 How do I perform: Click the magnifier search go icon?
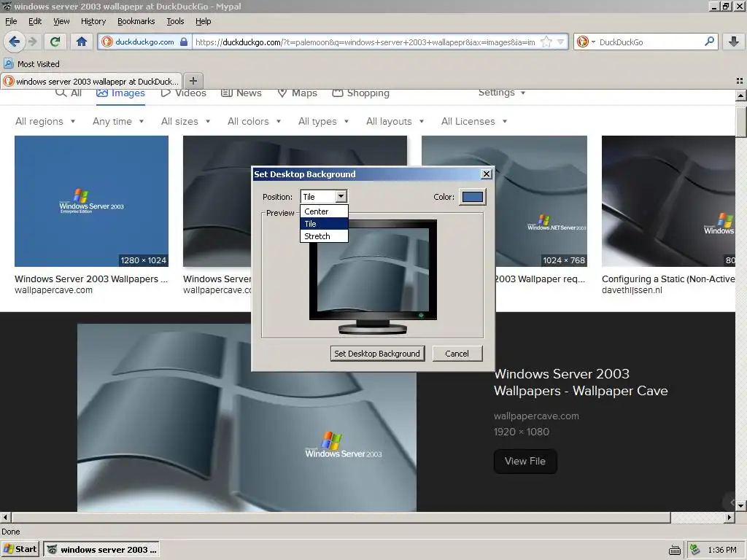pyautogui.click(x=709, y=42)
